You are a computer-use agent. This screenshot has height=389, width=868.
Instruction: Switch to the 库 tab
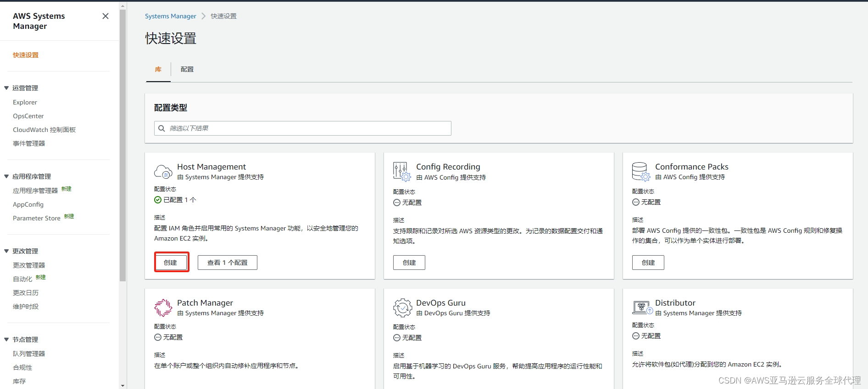158,69
